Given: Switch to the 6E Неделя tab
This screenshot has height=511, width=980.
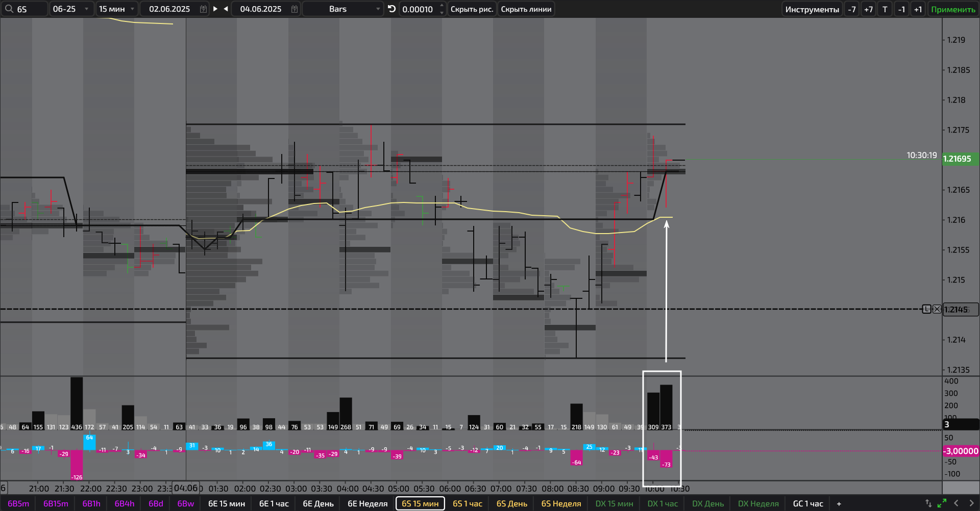Looking at the screenshot, I should coord(367,503).
